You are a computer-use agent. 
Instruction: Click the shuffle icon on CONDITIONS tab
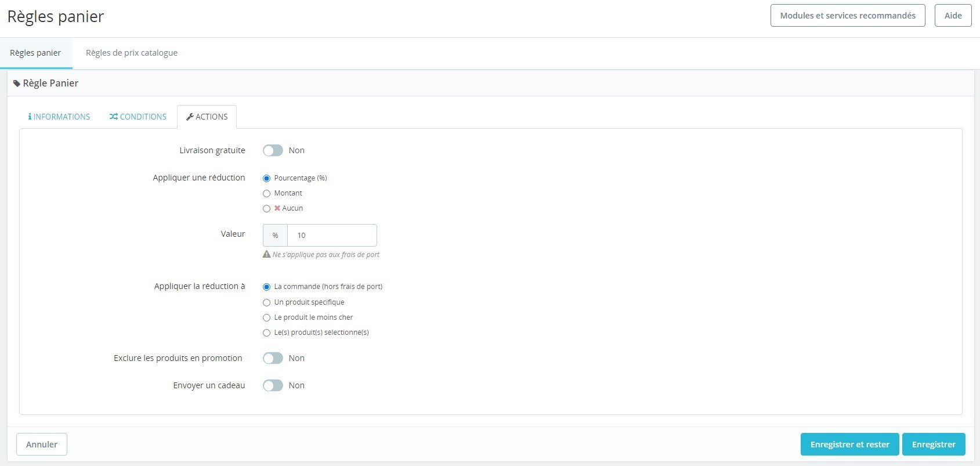coord(113,117)
